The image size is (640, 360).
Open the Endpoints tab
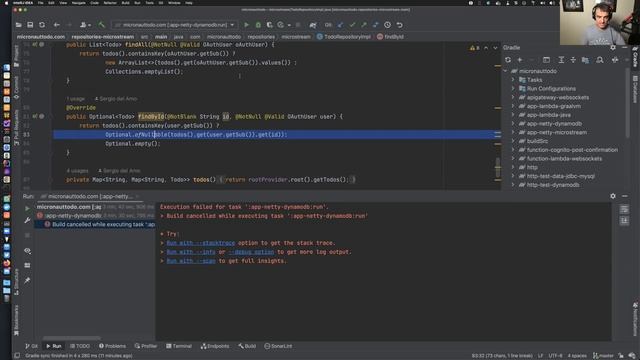click(x=215, y=346)
